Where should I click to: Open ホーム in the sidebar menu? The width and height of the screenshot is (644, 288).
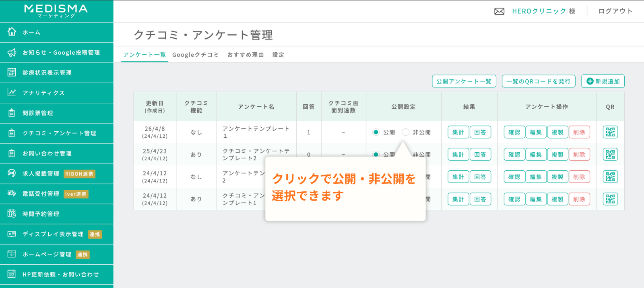(x=56, y=32)
